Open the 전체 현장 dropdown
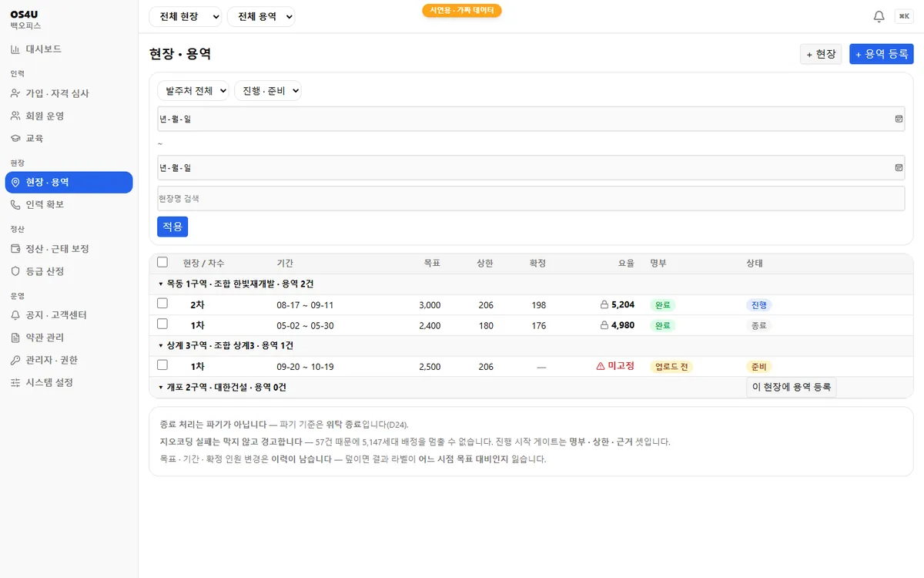Viewport: 924px width, 578px height. point(186,17)
